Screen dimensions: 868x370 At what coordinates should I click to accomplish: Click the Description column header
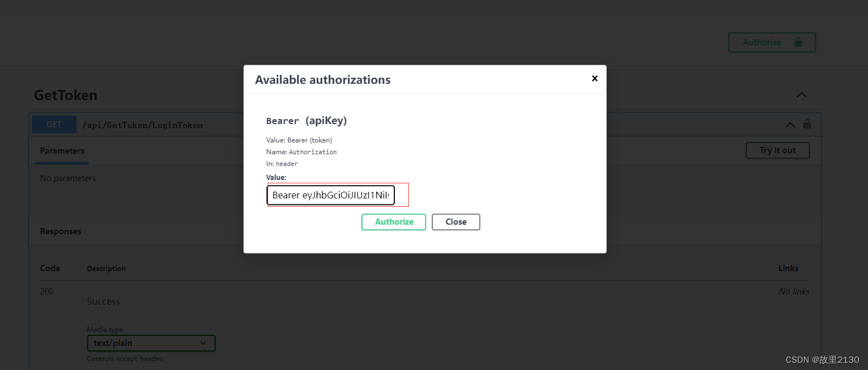(x=106, y=269)
